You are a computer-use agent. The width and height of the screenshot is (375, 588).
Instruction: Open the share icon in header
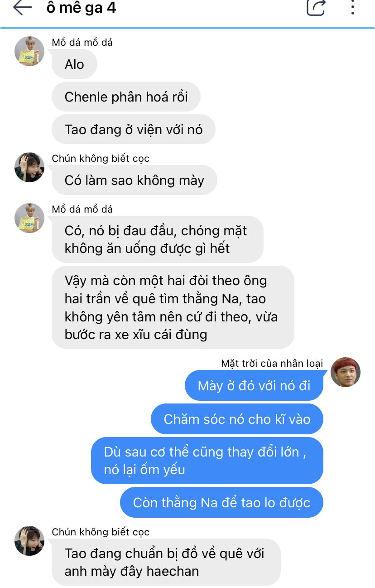point(316,8)
